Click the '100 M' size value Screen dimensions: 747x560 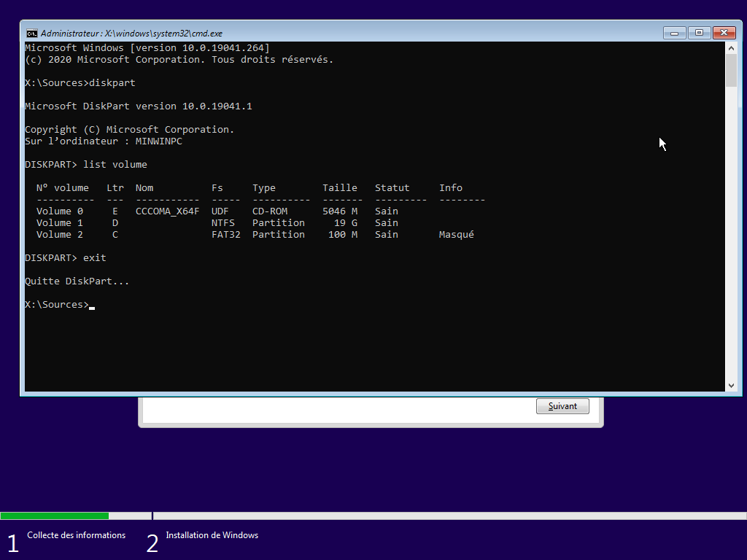coord(343,234)
